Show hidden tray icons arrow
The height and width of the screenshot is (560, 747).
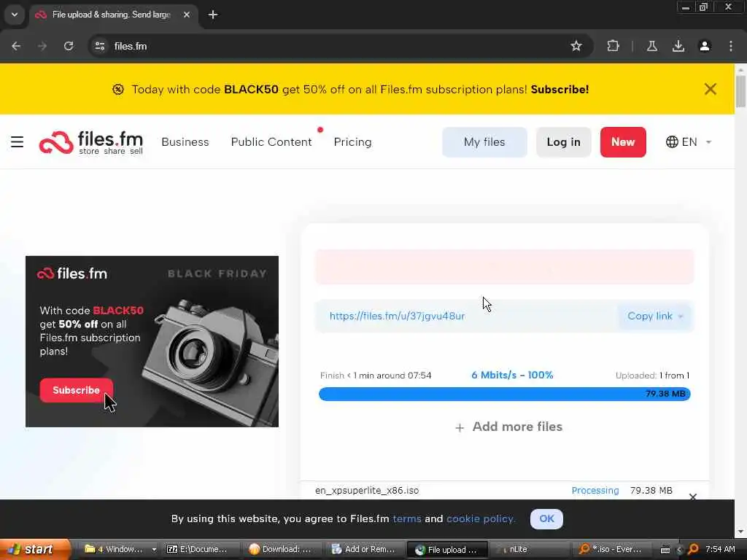click(x=679, y=550)
